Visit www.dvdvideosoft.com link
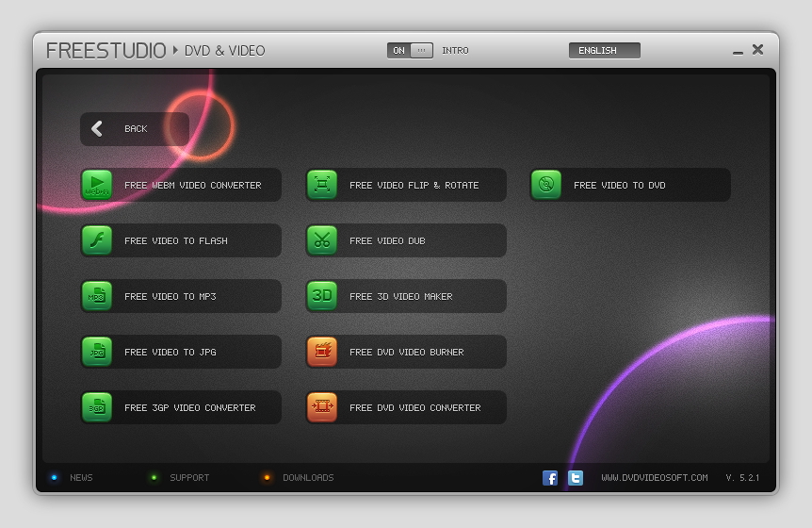This screenshot has width=812, height=528. tap(655, 478)
